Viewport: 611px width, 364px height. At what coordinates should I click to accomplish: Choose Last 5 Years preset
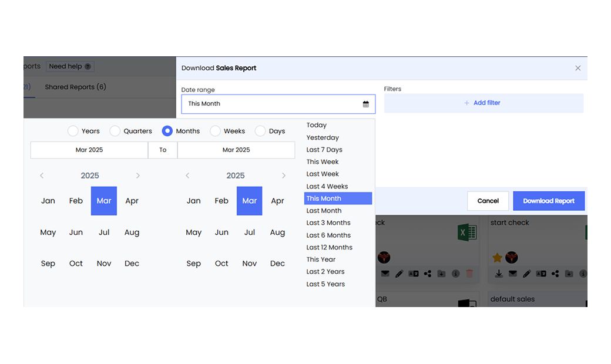pos(325,284)
